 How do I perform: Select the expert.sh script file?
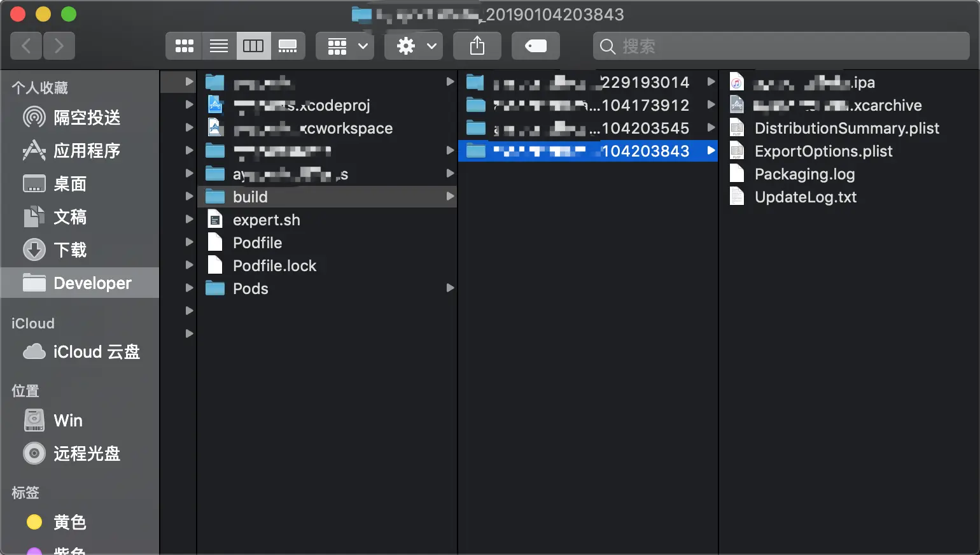pos(327,220)
